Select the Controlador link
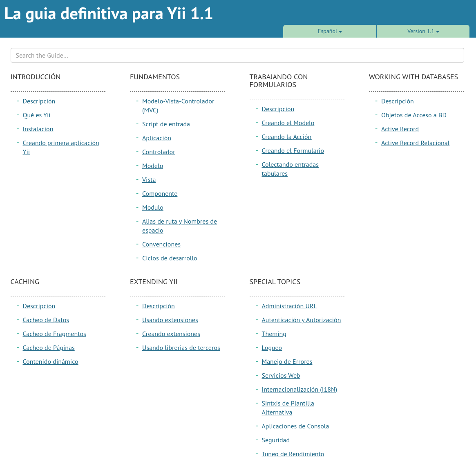Screen dimensions: 476x464 point(159,152)
